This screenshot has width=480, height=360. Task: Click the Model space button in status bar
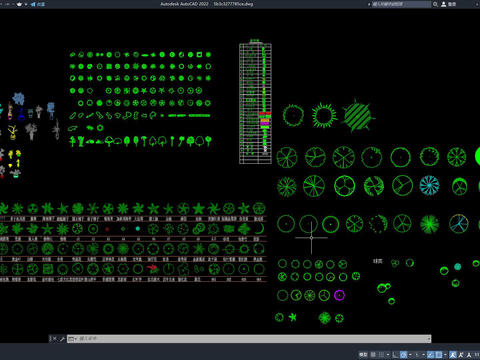point(363,355)
